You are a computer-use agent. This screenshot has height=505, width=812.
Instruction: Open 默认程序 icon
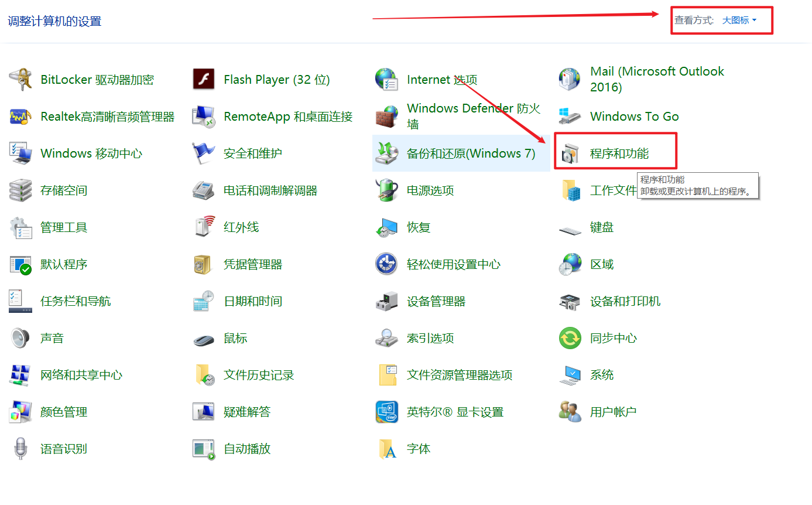pyautogui.click(x=20, y=264)
